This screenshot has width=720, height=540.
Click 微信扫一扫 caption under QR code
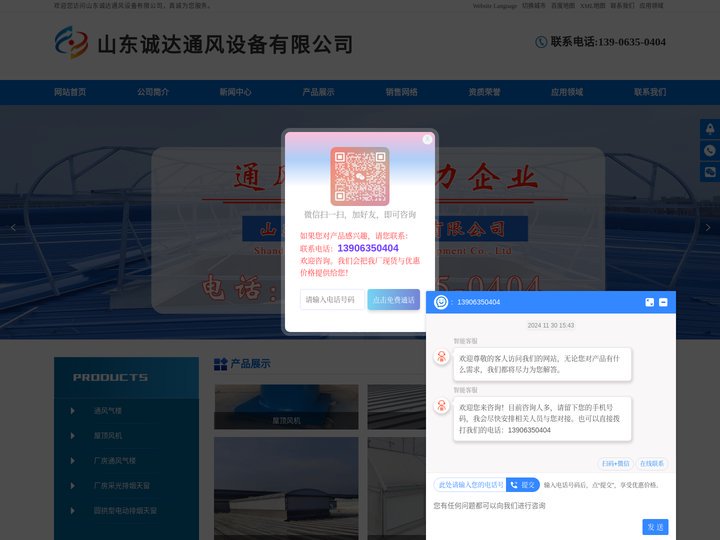click(360, 214)
